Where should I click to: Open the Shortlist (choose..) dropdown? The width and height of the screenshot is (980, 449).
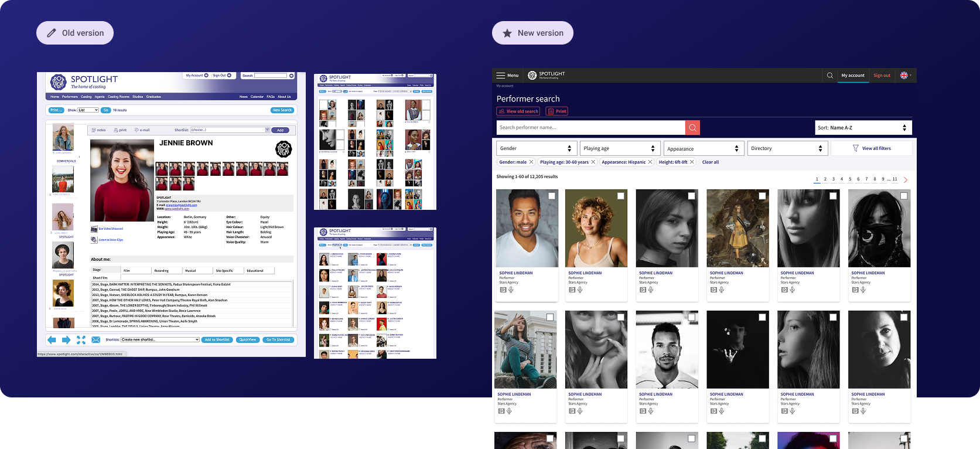pyautogui.click(x=230, y=130)
